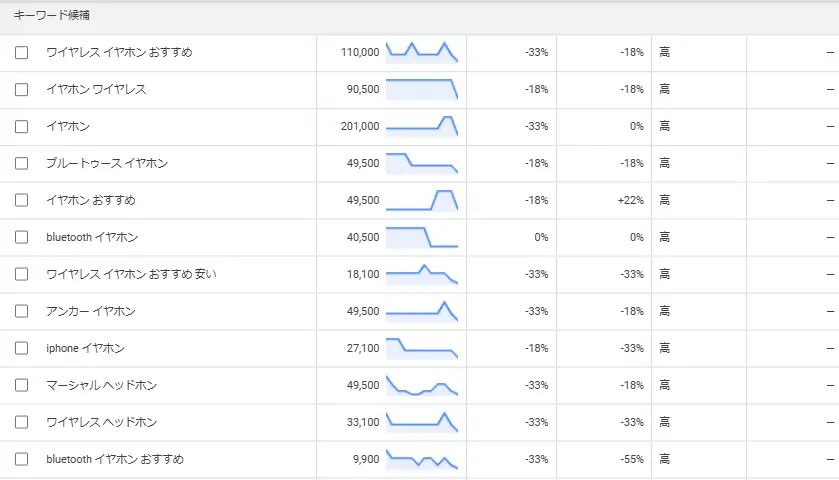
Task: Select the -55% year-over-year value
Action: (630, 460)
